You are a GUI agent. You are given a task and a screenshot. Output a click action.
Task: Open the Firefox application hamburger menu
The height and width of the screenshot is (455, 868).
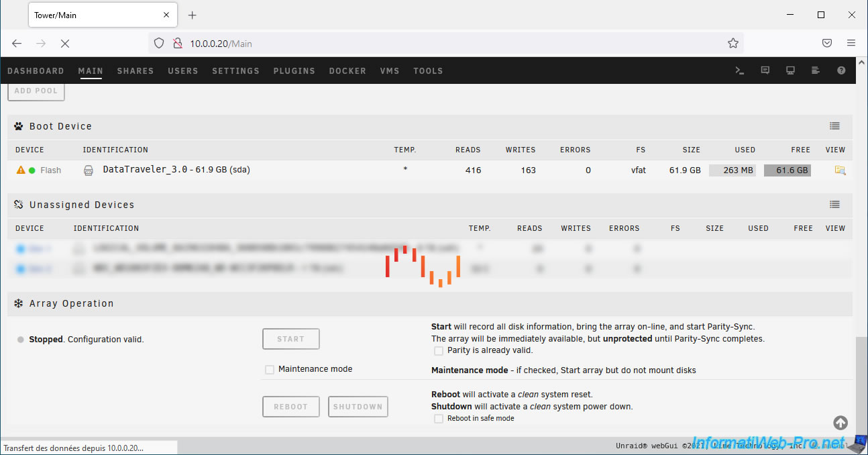851,43
